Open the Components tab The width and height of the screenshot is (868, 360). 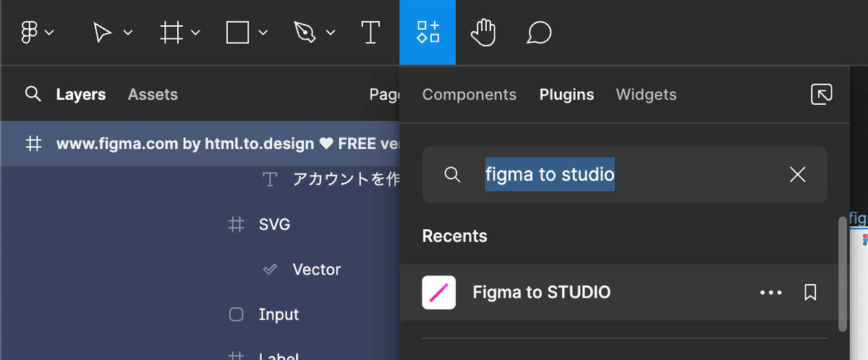point(469,94)
